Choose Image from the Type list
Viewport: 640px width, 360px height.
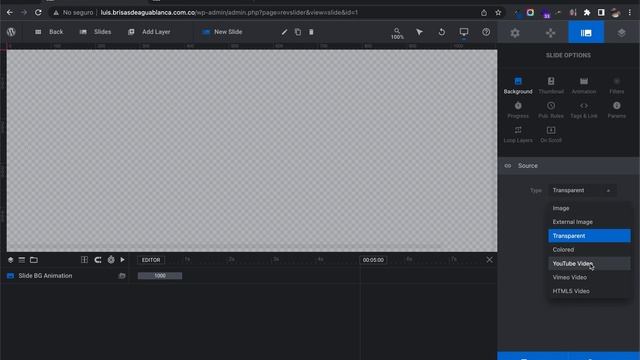pos(589,208)
